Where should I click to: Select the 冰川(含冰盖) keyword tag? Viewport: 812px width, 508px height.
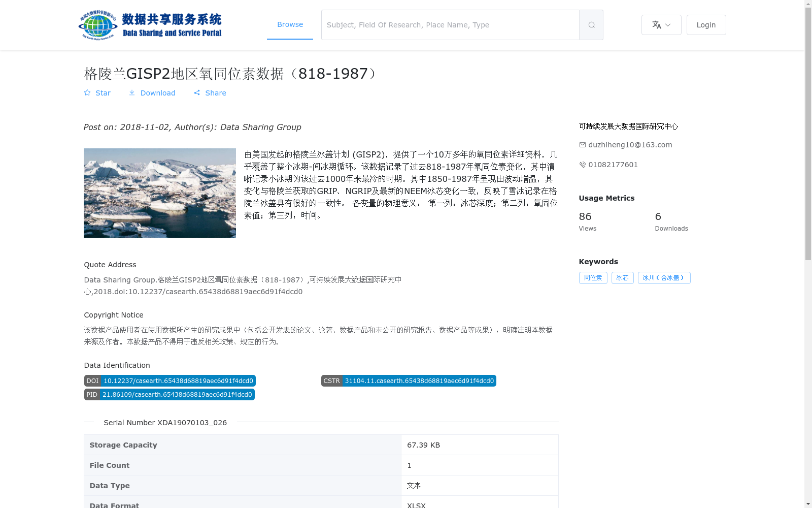(x=664, y=278)
